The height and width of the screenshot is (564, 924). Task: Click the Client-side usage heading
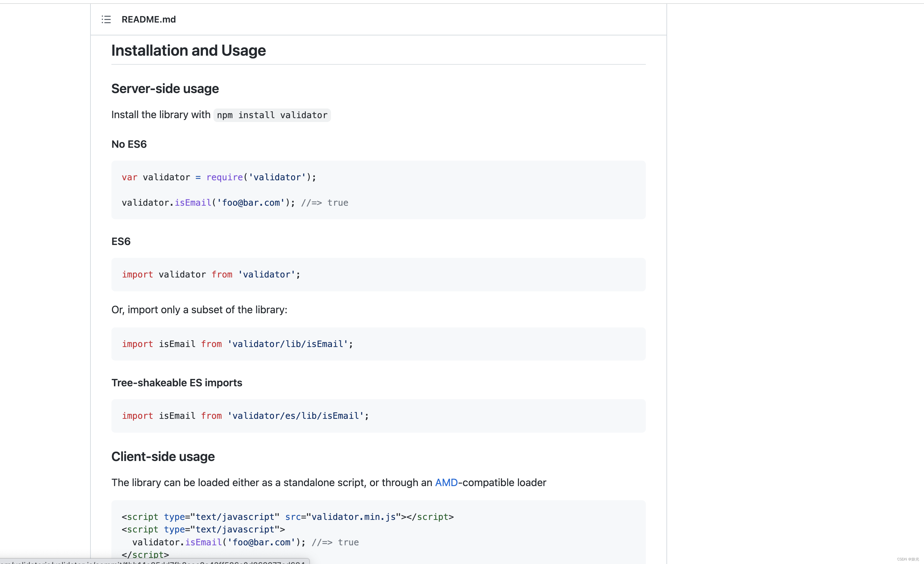click(x=163, y=457)
